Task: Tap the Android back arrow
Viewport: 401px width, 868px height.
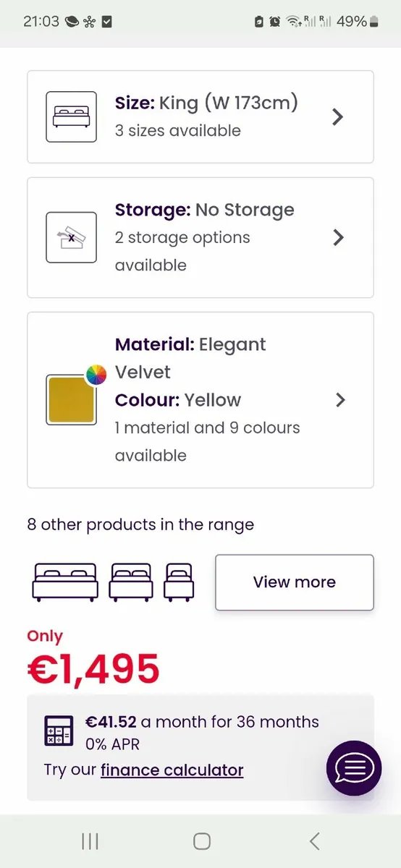Action: tap(314, 841)
